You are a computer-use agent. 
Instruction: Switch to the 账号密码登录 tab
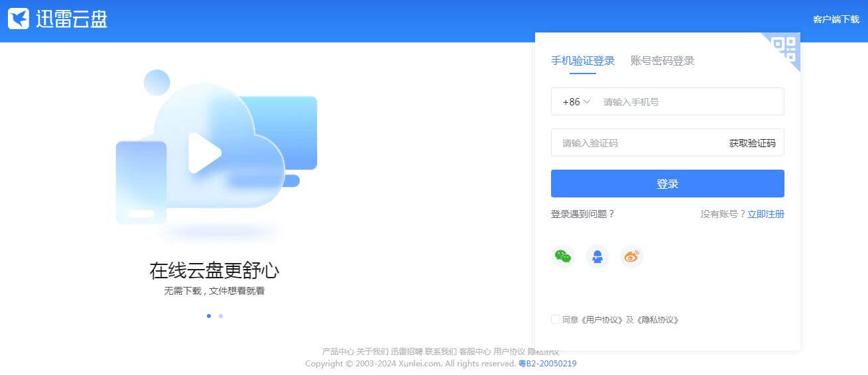click(x=662, y=61)
